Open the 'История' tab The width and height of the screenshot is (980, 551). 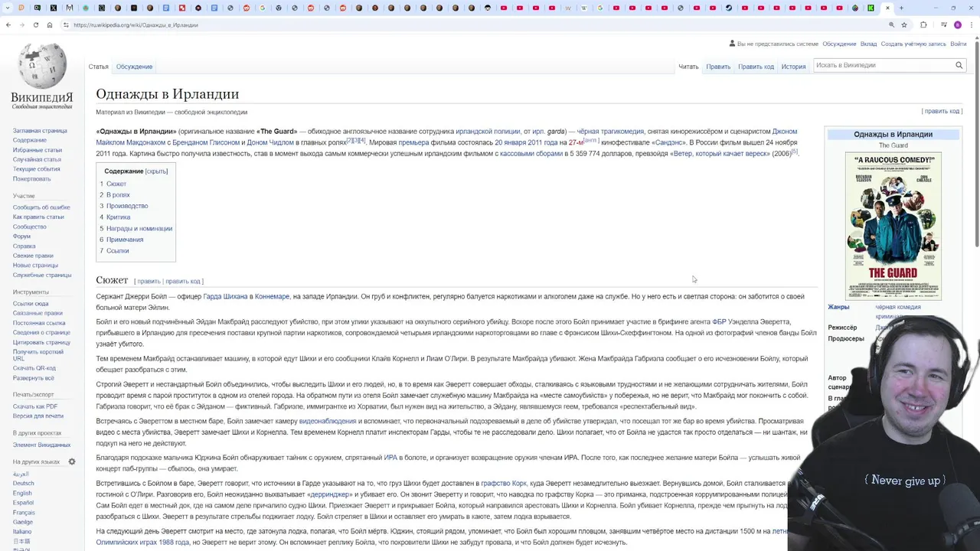point(793,67)
